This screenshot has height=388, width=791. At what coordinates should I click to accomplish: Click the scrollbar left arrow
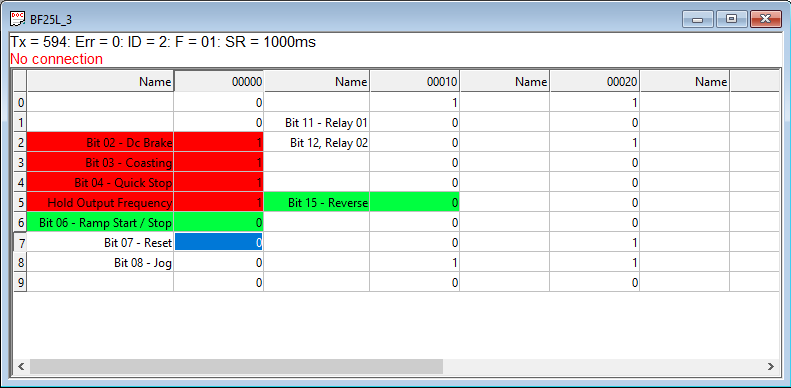click(x=21, y=367)
